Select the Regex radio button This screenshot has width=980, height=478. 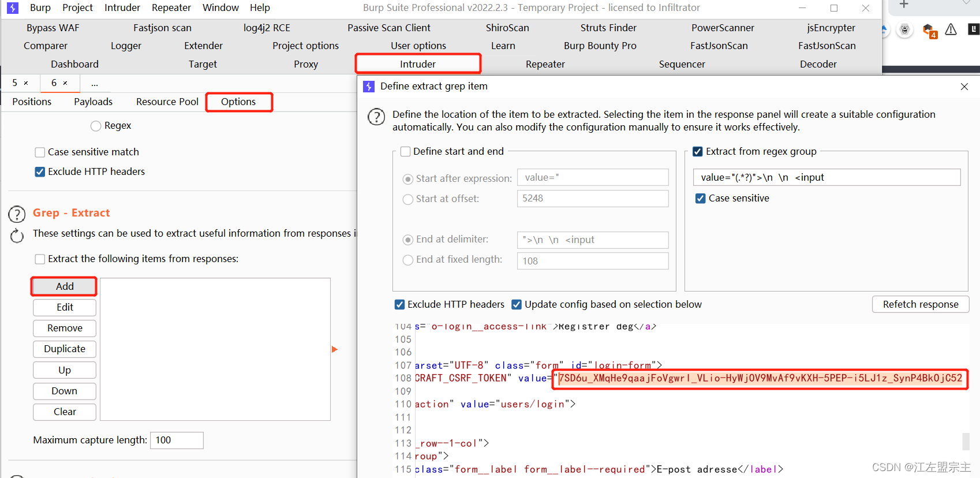click(96, 126)
